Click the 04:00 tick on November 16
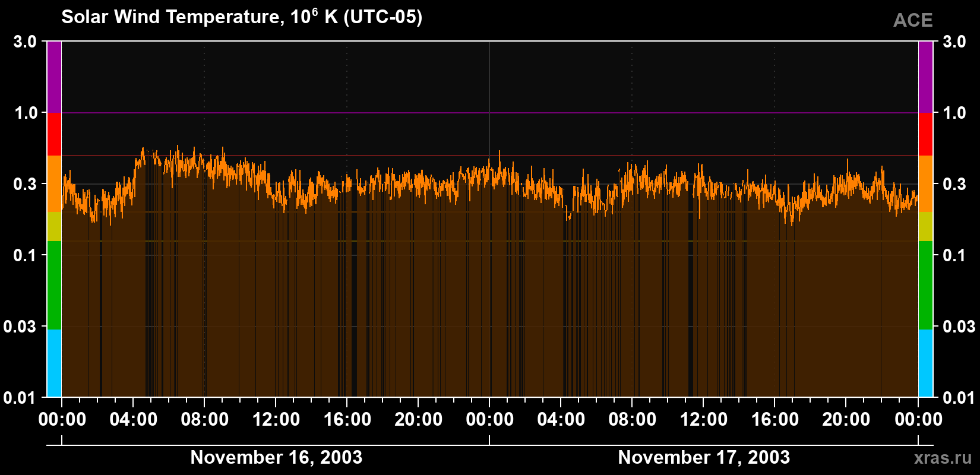980x475 pixels. tap(134, 419)
